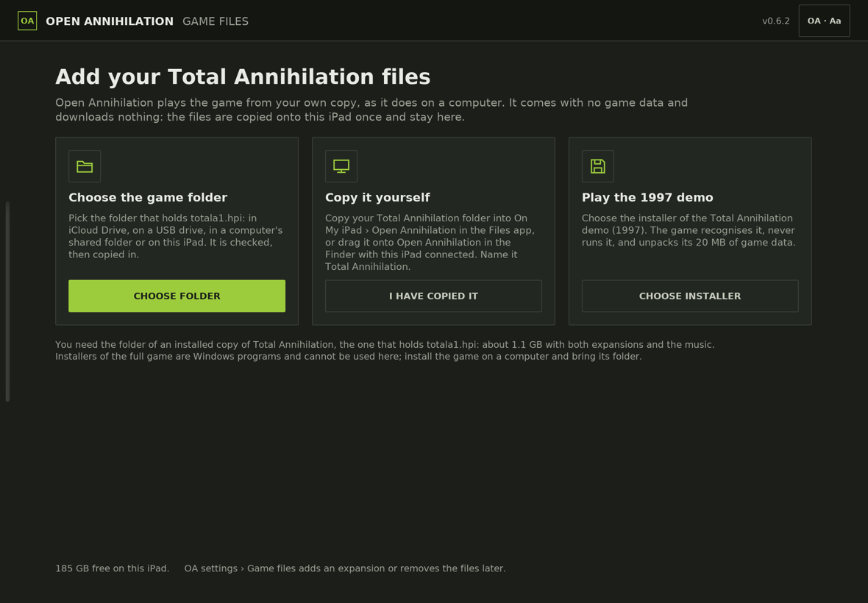Screen dimensions: 868x603
Task: Click the description starting 'Copy your Total Annihilation folder'
Action: click(x=430, y=243)
